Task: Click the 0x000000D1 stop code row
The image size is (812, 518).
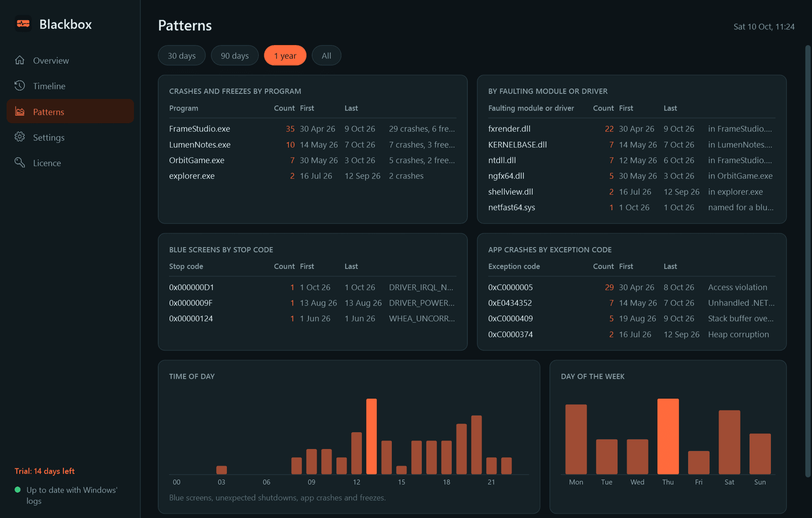Action: point(313,287)
